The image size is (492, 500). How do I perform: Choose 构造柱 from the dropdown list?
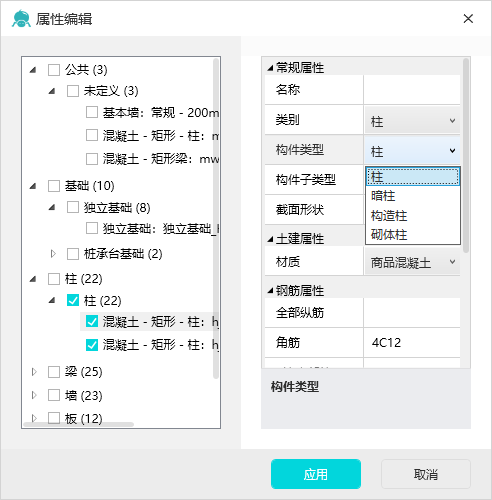click(x=413, y=216)
